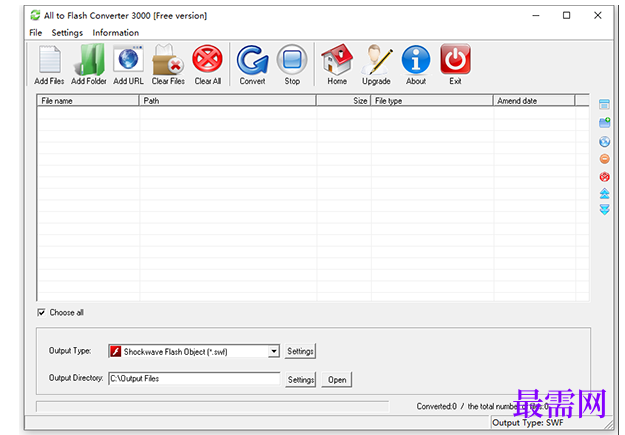Click the red Exit power icon
625x435 pixels.
[x=455, y=59]
